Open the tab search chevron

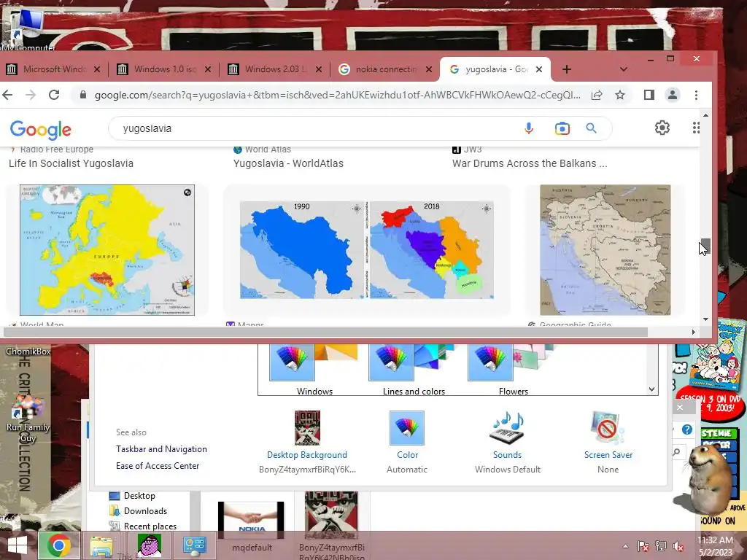coord(623,69)
